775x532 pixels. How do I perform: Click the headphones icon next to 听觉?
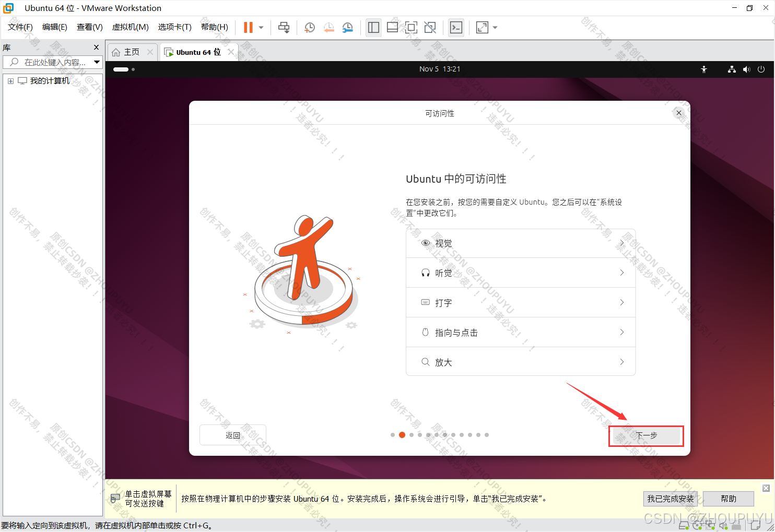pyautogui.click(x=426, y=273)
